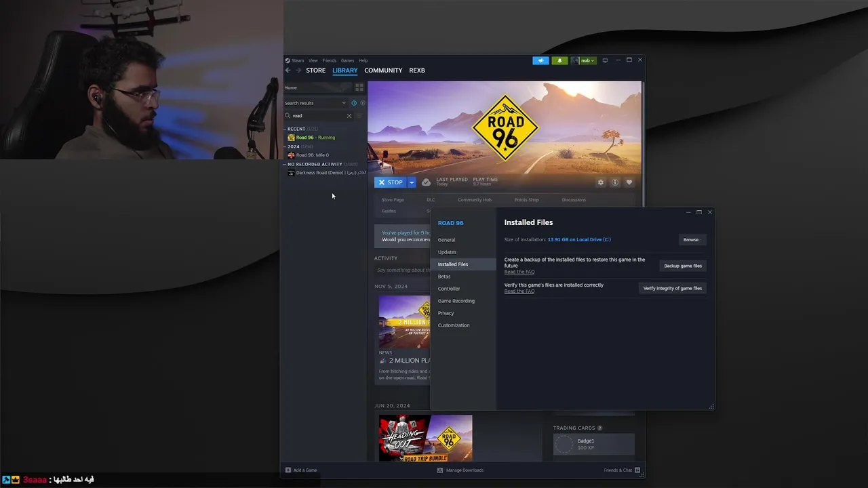Click Verify integrity of game files
This screenshot has width=868, height=488.
(673, 288)
